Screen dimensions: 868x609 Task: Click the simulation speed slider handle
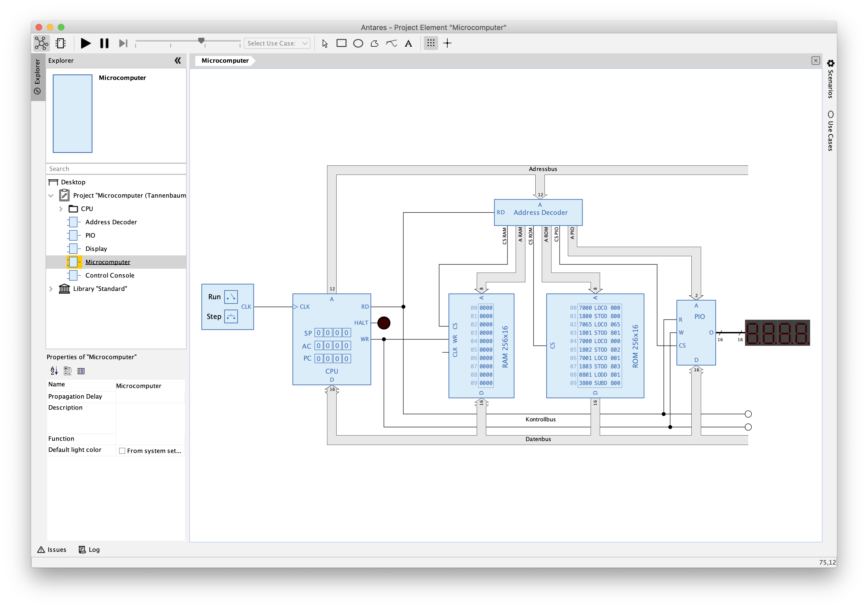pos(202,41)
